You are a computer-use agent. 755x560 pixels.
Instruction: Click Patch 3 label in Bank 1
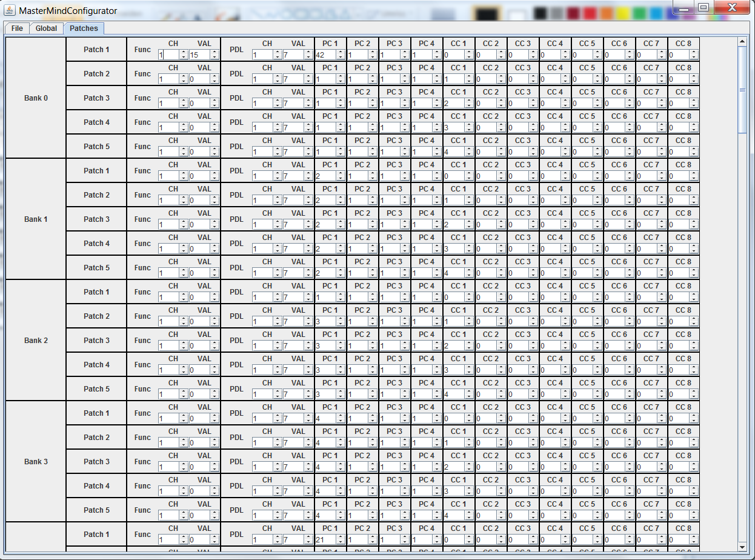point(96,219)
